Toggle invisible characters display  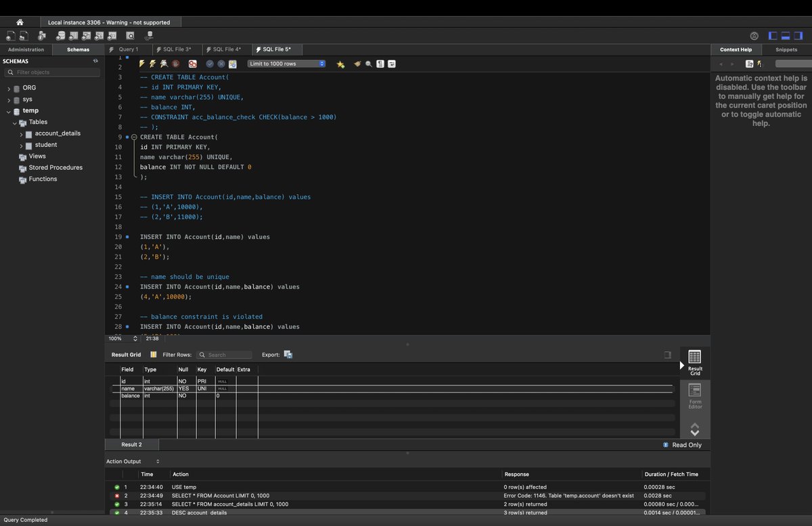pyautogui.click(x=380, y=64)
